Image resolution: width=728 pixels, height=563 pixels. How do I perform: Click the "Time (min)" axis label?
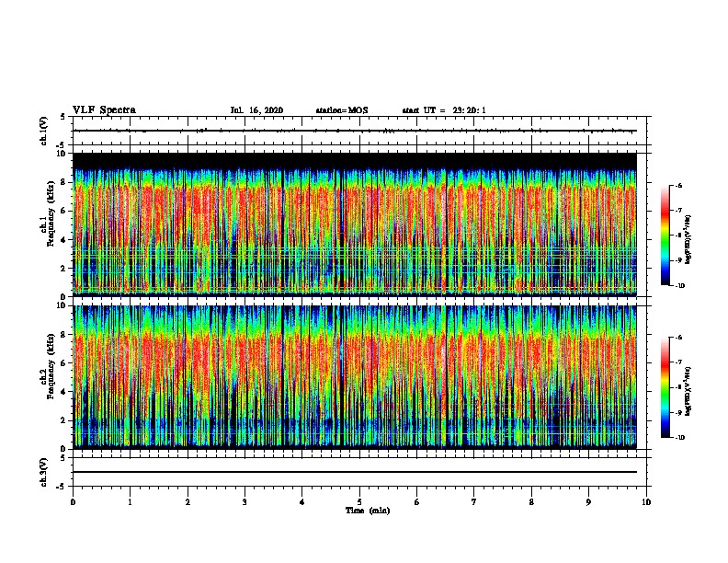[x=368, y=511]
